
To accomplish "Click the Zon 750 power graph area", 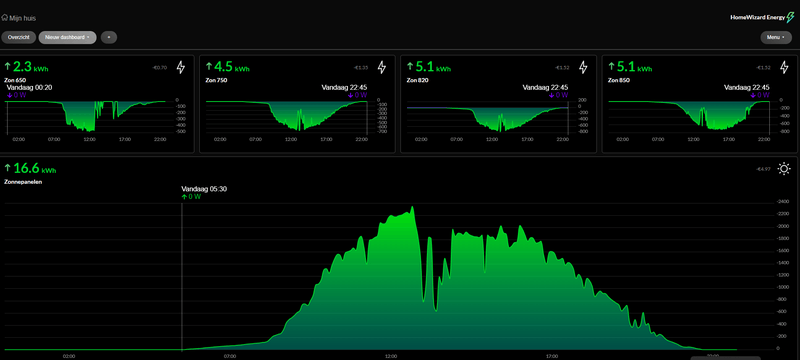I will click(x=287, y=116).
